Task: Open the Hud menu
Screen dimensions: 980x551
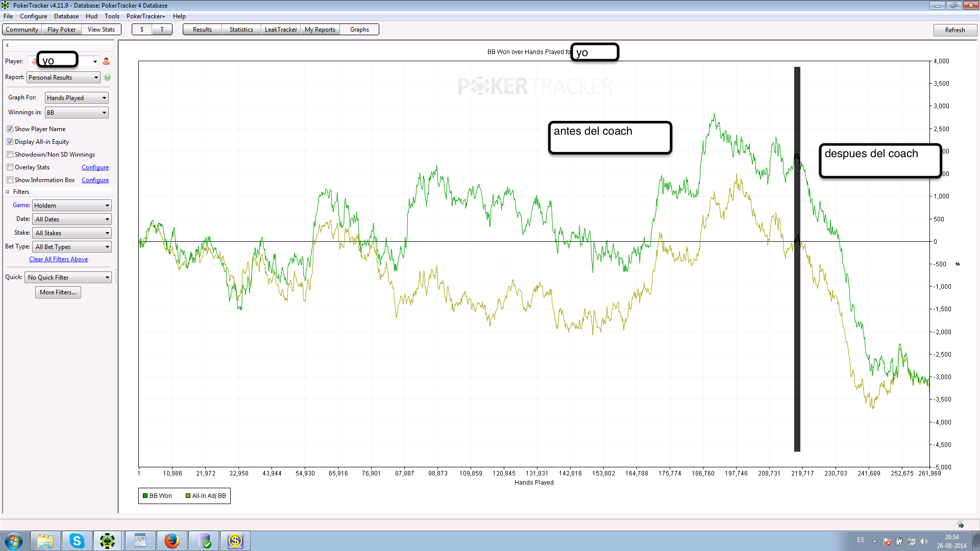Action: 91,16
